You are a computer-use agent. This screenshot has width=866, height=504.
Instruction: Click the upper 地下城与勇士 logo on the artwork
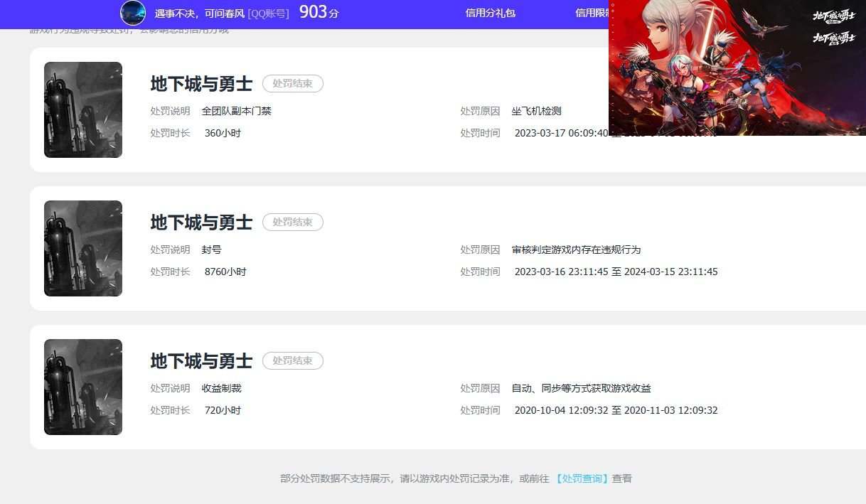coord(834,16)
